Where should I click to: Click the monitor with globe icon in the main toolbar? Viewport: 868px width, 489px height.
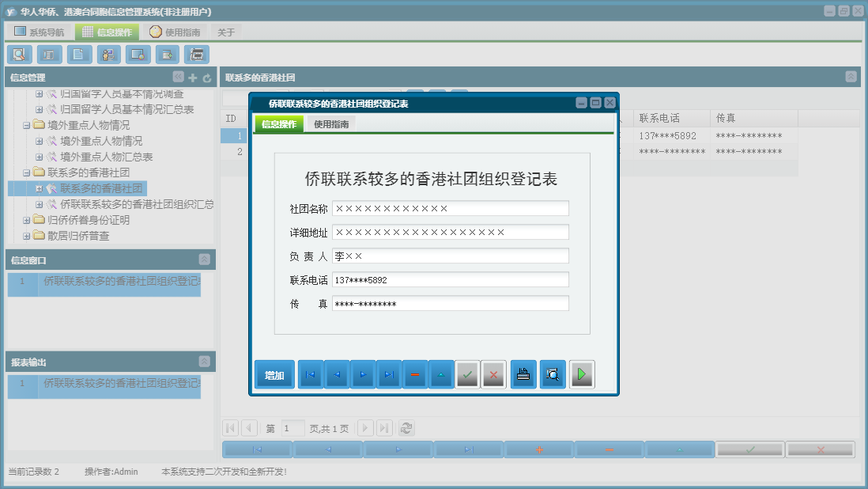(138, 55)
